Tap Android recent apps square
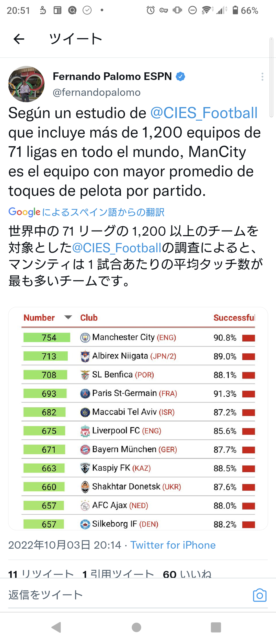 [216, 627]
